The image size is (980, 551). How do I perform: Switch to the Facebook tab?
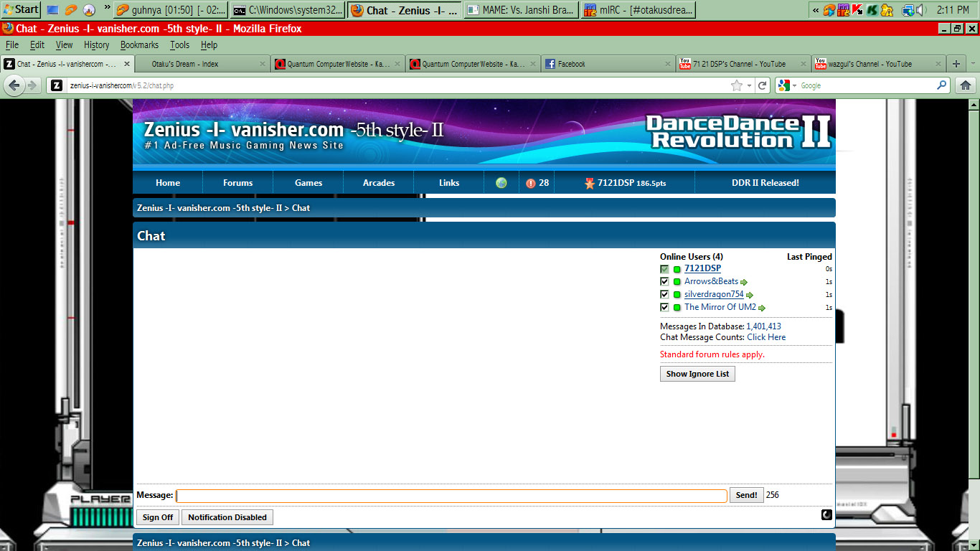pos(608,64)
